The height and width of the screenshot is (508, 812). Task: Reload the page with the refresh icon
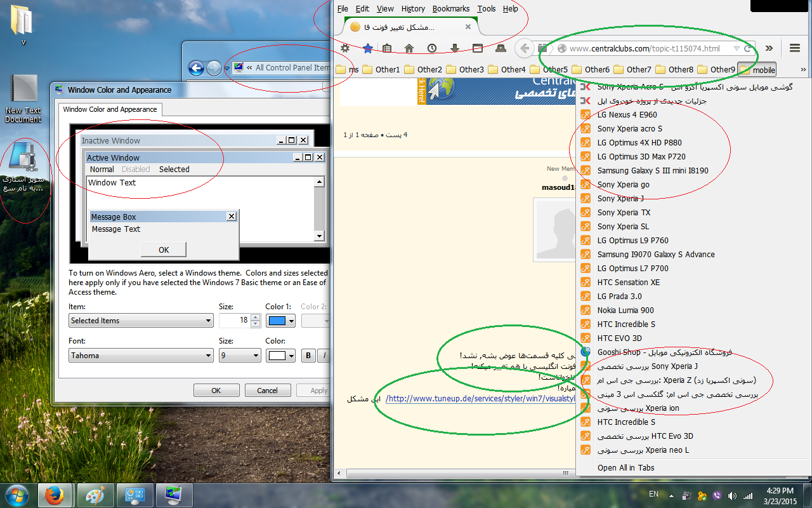click(x=748, y=48)
